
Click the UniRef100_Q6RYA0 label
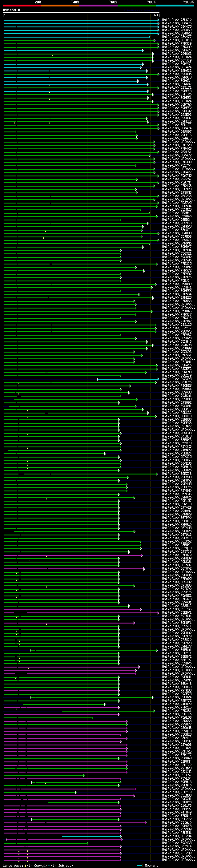pos(177,104)
